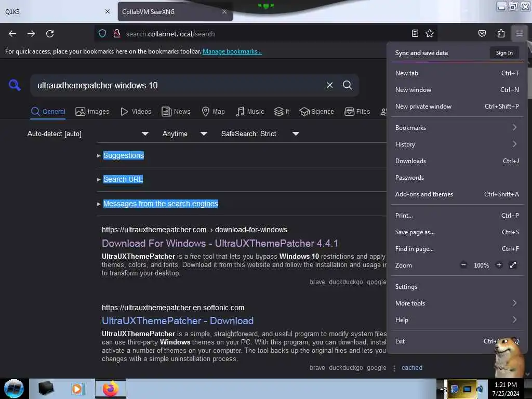Viewport: 532px width, 399px height.
Task: Decrease zoom with the minus button
Action: 463,265
